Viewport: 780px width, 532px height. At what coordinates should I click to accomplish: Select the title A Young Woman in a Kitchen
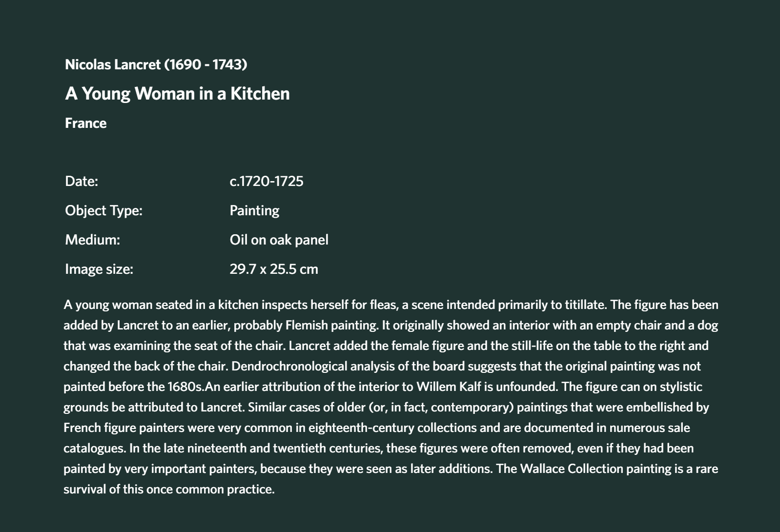(177, 94)
